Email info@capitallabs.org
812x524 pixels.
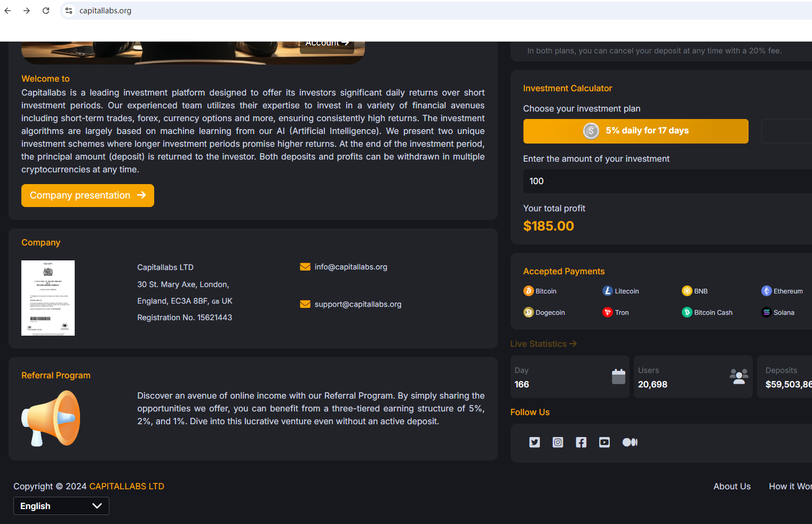[351, 267]
